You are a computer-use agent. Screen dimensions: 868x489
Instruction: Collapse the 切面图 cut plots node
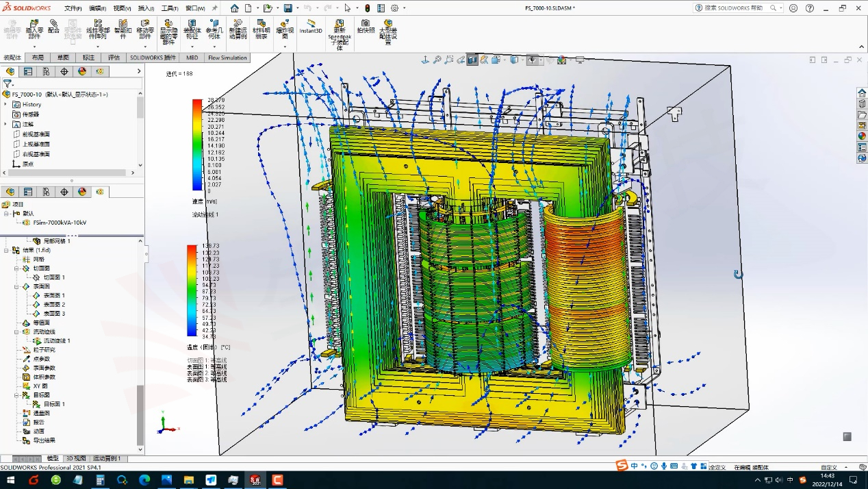pyautogui.click(x=16, y=268)
